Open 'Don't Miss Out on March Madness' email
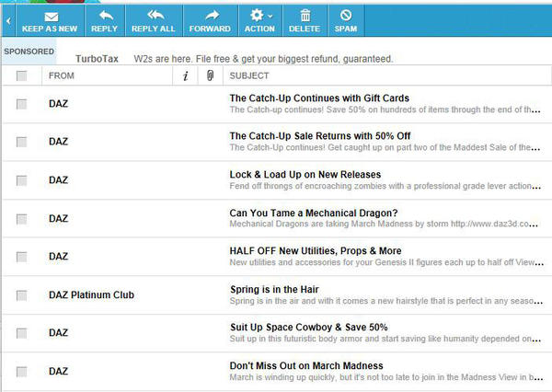The height and width of the screenshot is (392, 552). [306, 366]
